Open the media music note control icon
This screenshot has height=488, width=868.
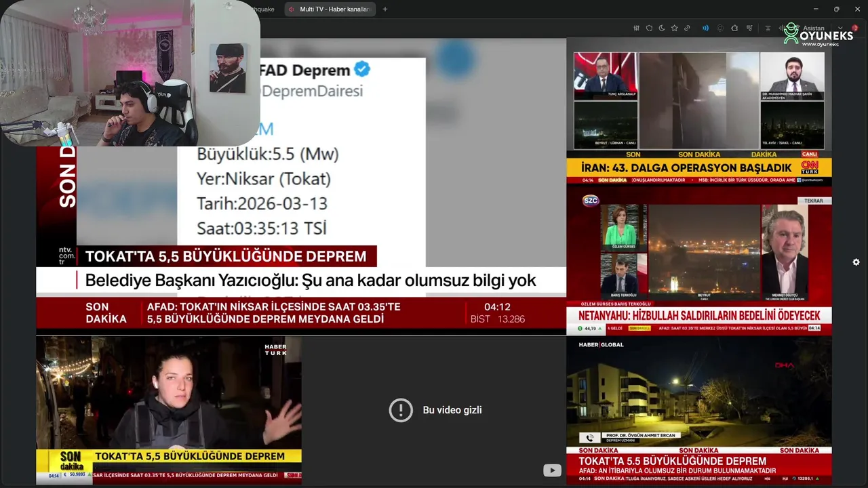point(751,28)
